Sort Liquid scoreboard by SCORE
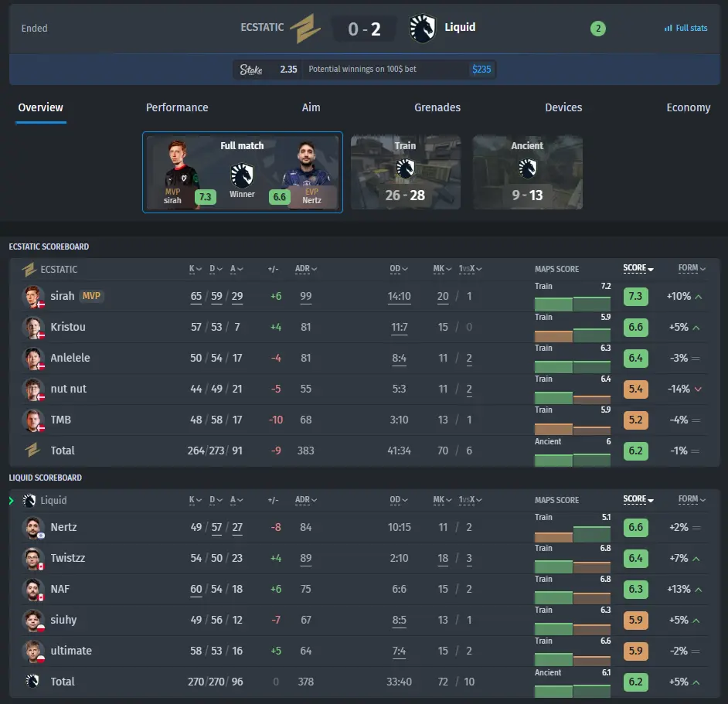The height and width of the screenshot is (704, 728). point(638,500)
